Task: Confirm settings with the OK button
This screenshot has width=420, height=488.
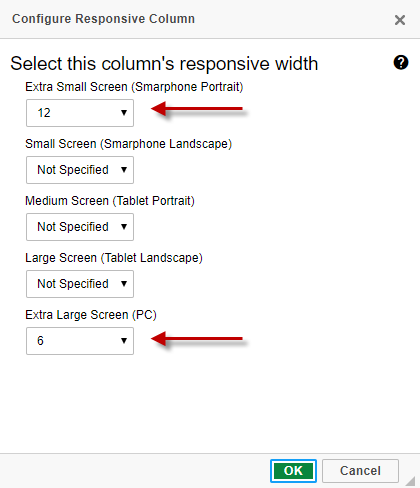Action: (293, 471)
